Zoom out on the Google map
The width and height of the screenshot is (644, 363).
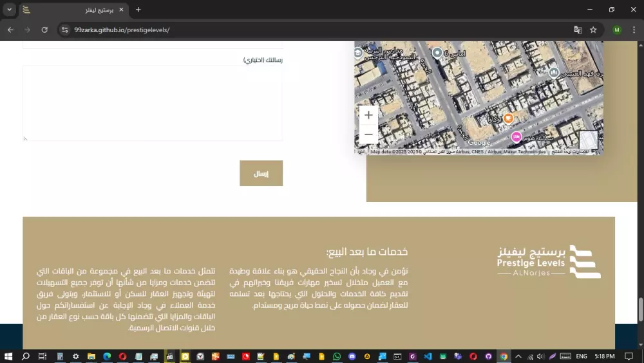pos(368,135)
